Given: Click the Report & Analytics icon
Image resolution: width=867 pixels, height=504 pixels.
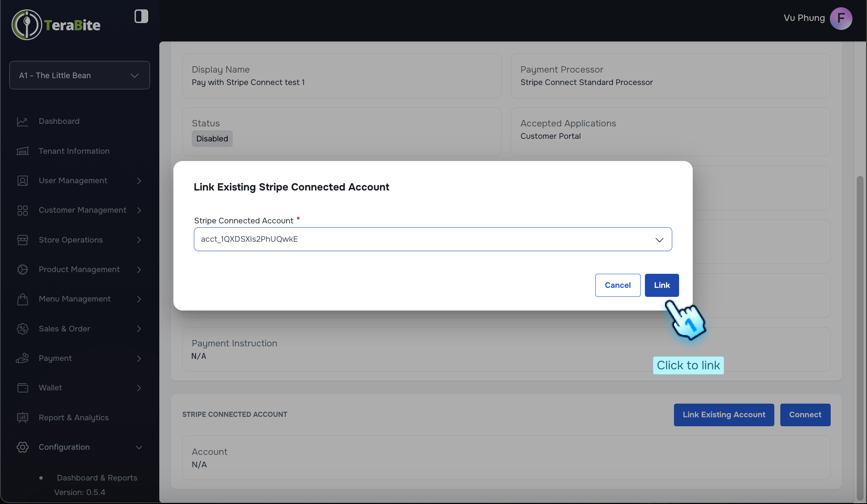Looking at the screenshot, I should tap(22, 418).
